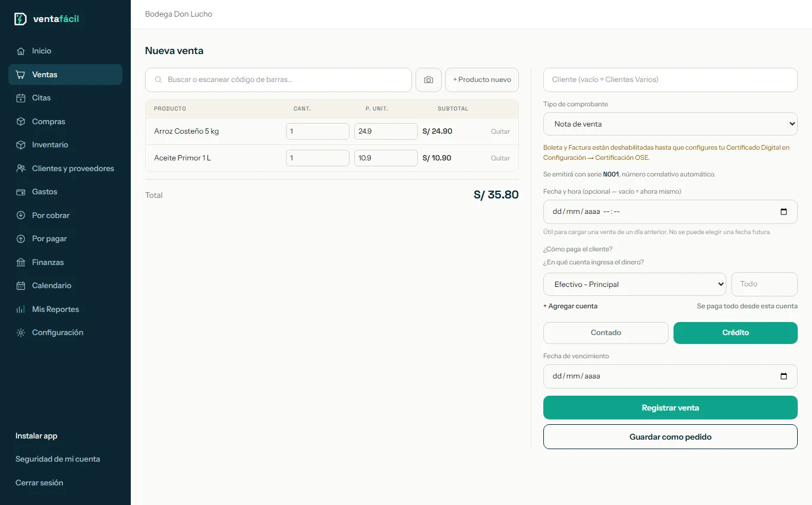The width and height of the screenshot is (812, 505).
Task: Click the magnifier icon in product search
Action: point(159,80)
